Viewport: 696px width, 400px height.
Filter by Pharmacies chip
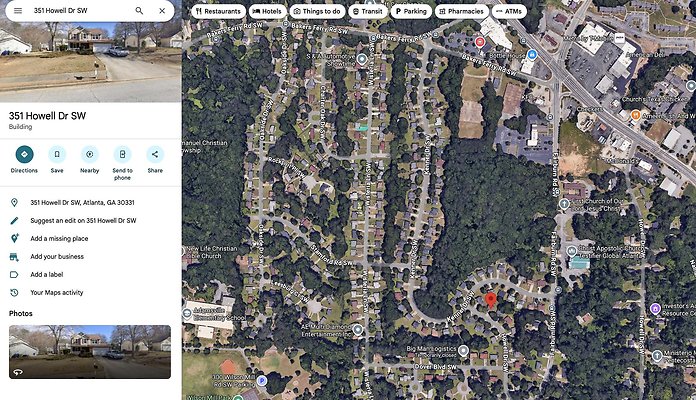click(x=462, y=11)
